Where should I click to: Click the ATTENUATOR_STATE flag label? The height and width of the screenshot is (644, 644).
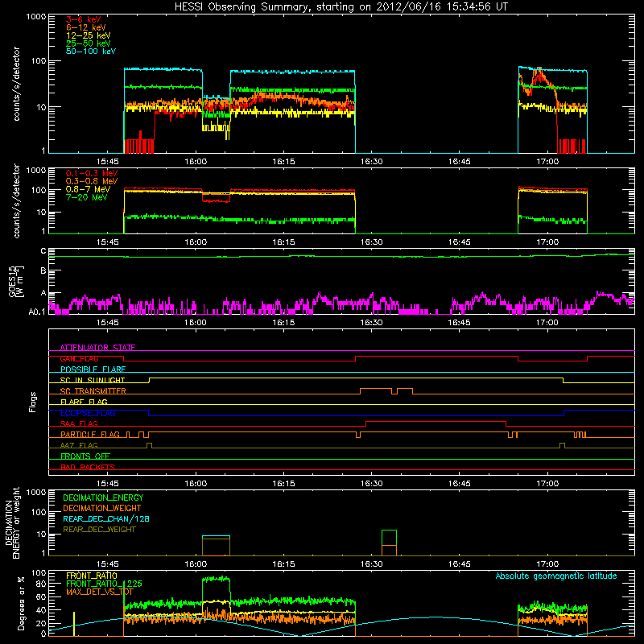[x=97, y=348]
